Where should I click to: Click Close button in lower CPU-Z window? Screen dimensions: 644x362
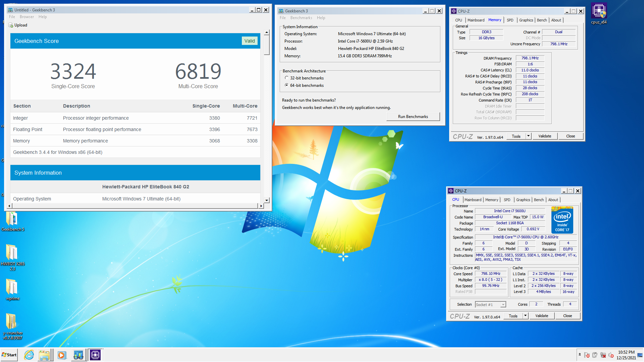[568, 316]
